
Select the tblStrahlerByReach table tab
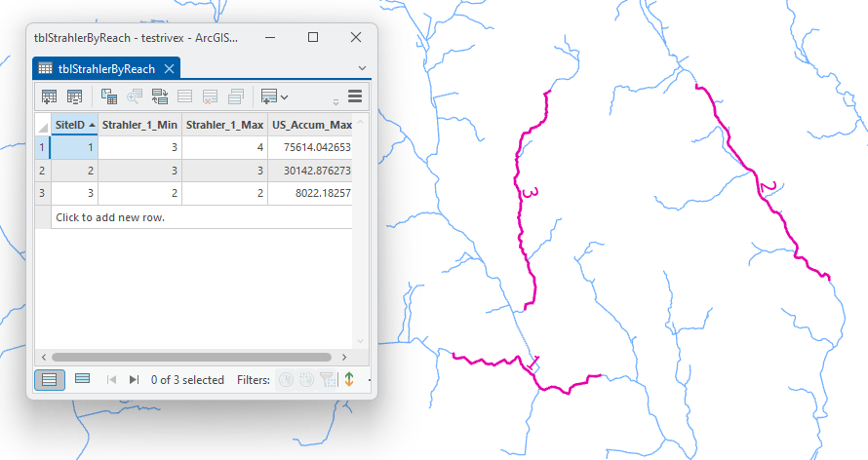coord(105,69)
